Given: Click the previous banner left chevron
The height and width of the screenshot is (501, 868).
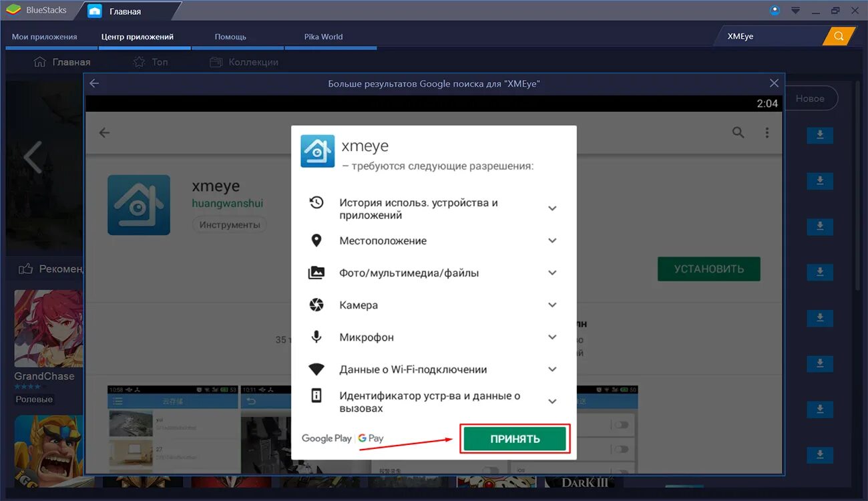Looking at the screenshot, I should [33, 158].
